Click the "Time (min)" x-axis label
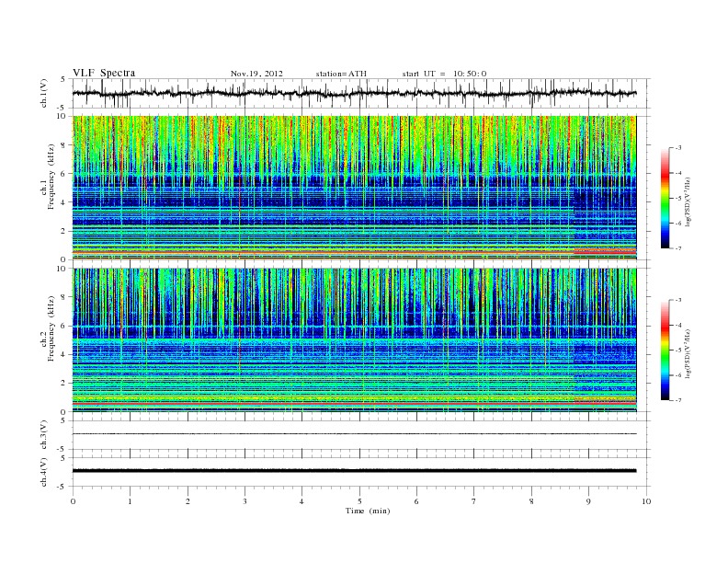Viewport: 728px width, 563px height. [x=368, y=511]
